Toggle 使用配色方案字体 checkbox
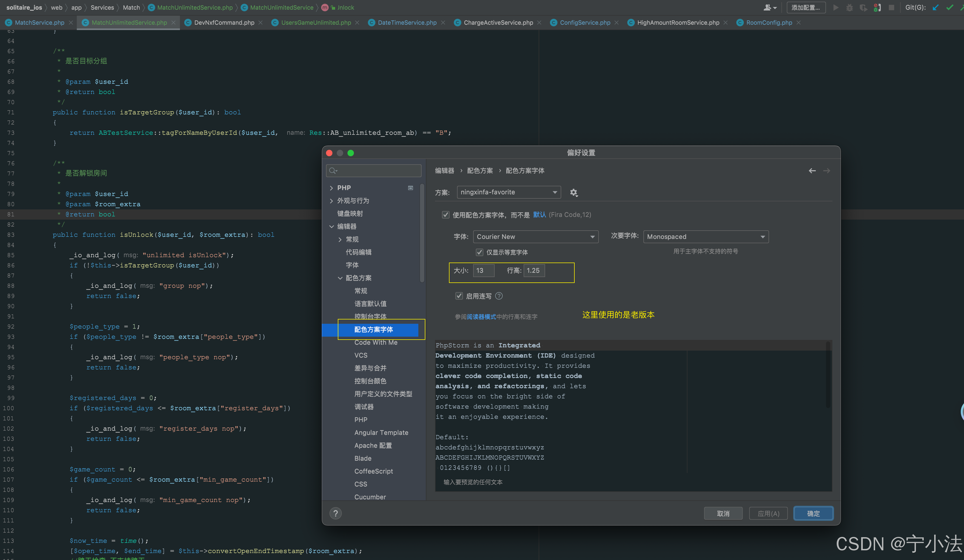This screenshot has width=964, height=560. (x=446, y=214)
